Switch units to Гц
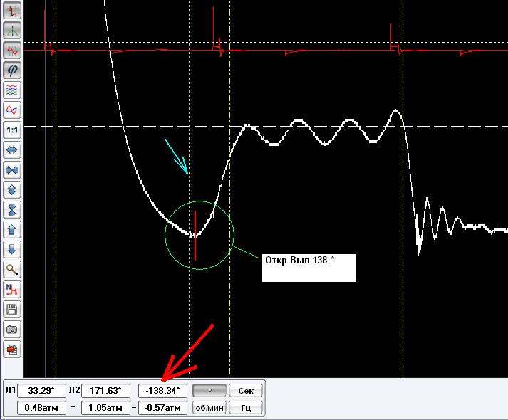508x420 pixels. [246, 408]
